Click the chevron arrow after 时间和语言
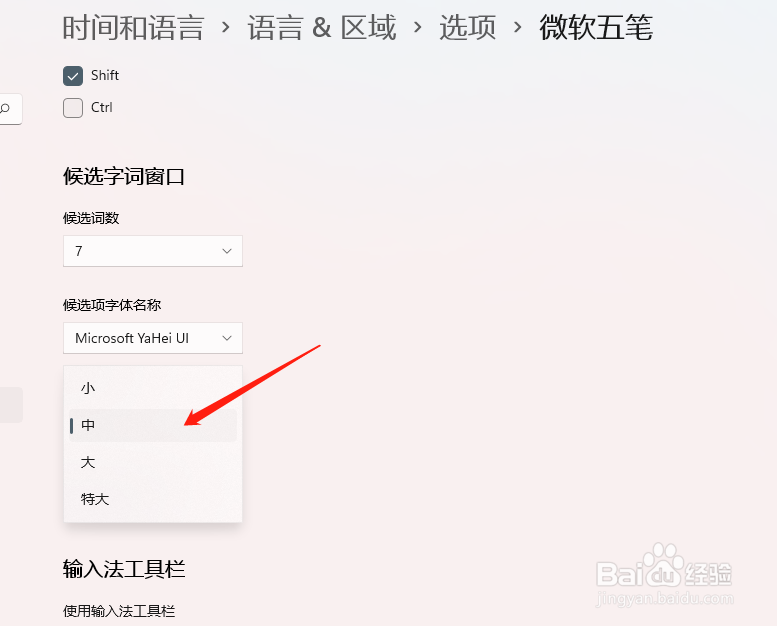The image size is (777, 626). (x=225, y=28)
